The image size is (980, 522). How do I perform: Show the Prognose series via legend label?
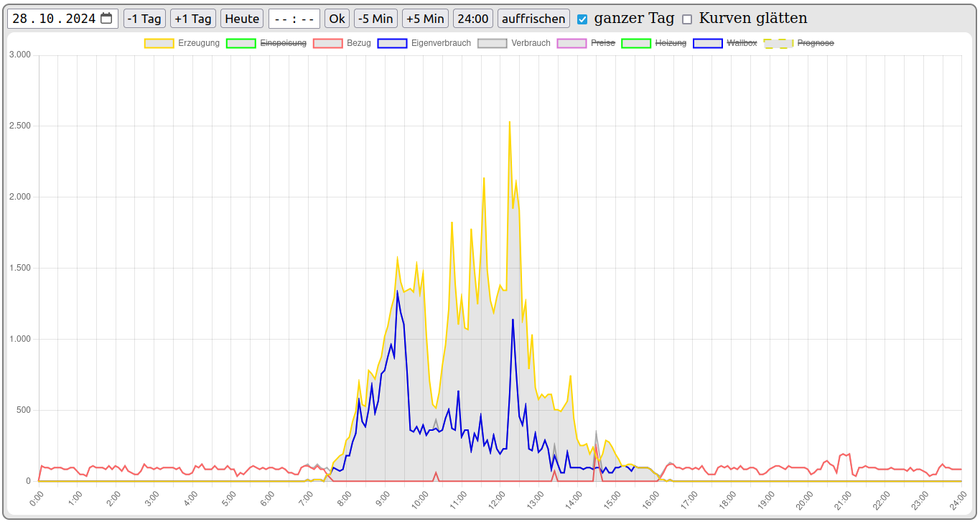tap(816, 43)
